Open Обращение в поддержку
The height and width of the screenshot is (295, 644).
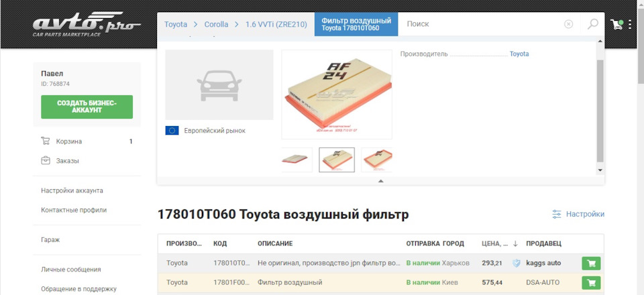(78, 289)
